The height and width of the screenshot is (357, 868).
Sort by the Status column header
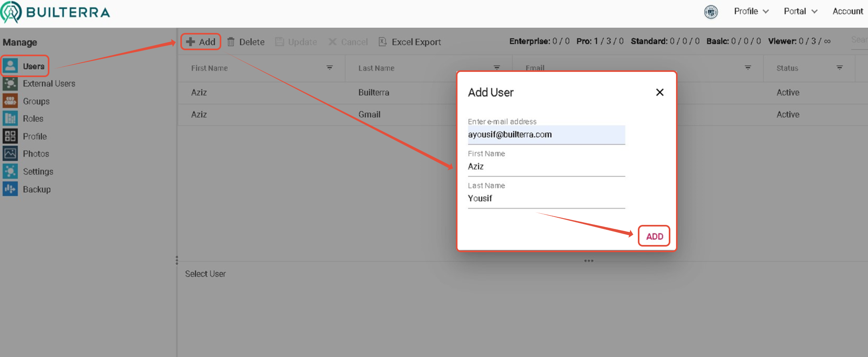[x=787, y=68]
